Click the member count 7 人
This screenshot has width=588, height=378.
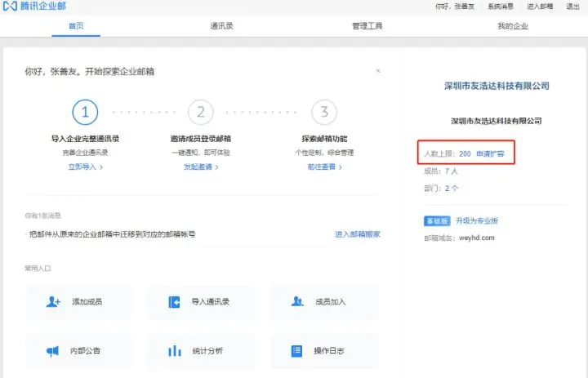click(451, 171)
